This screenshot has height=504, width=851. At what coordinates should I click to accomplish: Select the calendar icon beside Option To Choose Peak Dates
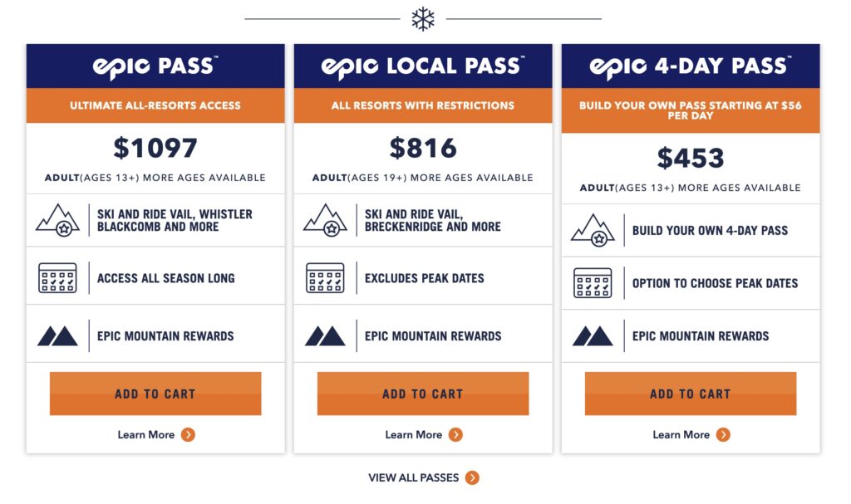click(591, 283)
